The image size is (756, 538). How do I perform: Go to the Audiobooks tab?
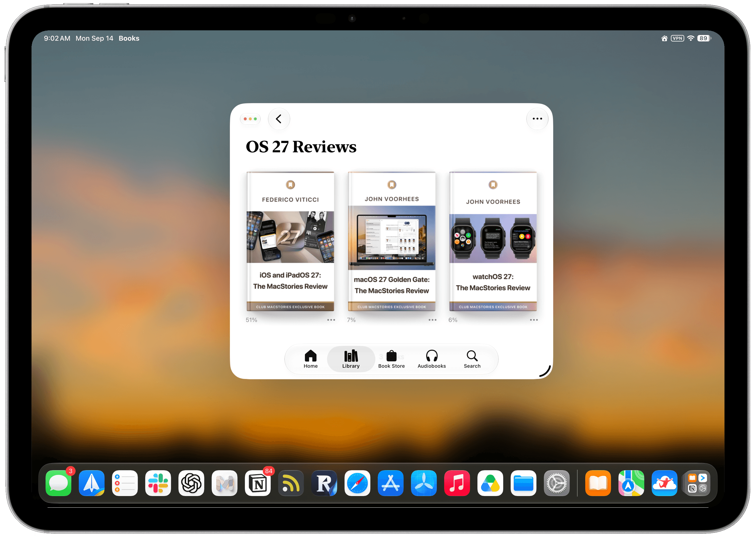(x=432, y=359)
